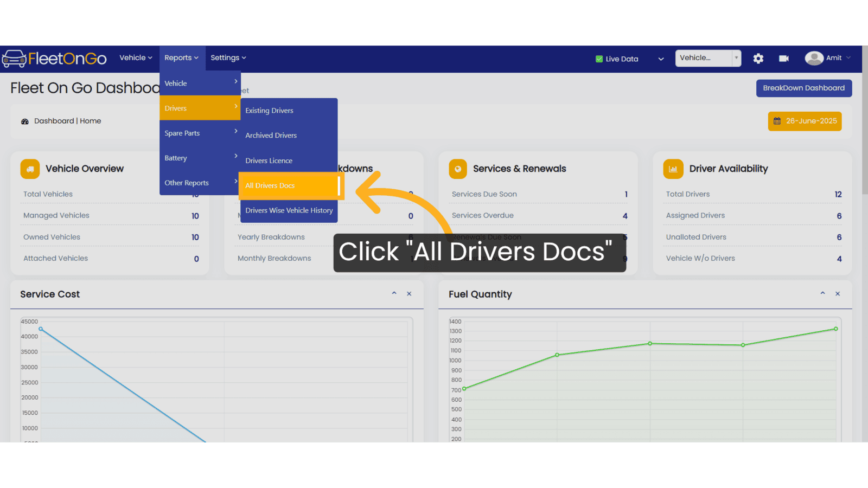Screen dimensions: 868x488
Task: Click the calendar icon on the date button
Action: 777,121
